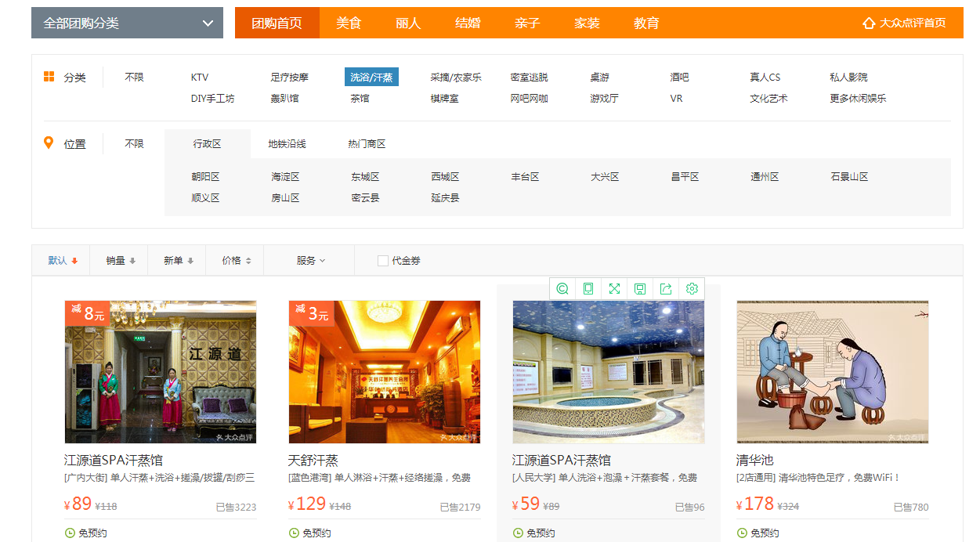
Task: Click the image search icon in the floating toolbar
Action: pyautogui.click(x=562, y=289)
